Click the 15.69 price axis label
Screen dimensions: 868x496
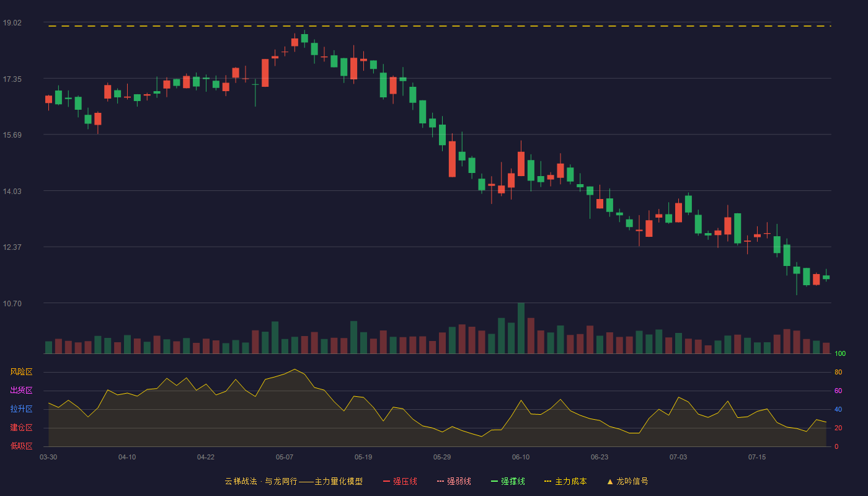tap(12, 135)
